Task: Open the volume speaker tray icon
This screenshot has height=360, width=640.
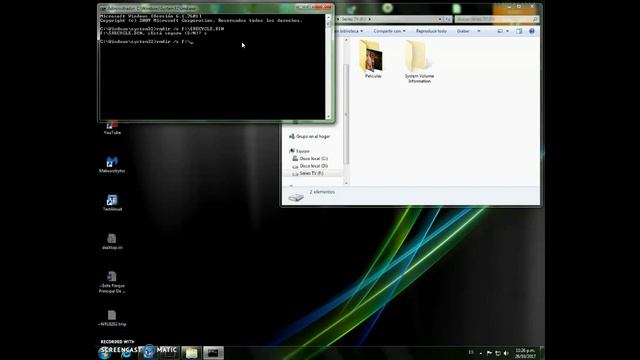Action: tap(506, 353)
